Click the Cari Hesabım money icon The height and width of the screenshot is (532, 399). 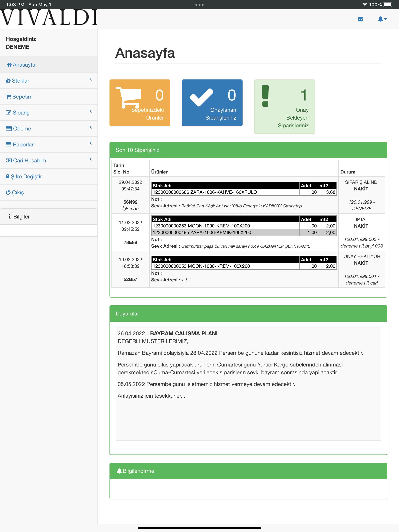point(9,160)
